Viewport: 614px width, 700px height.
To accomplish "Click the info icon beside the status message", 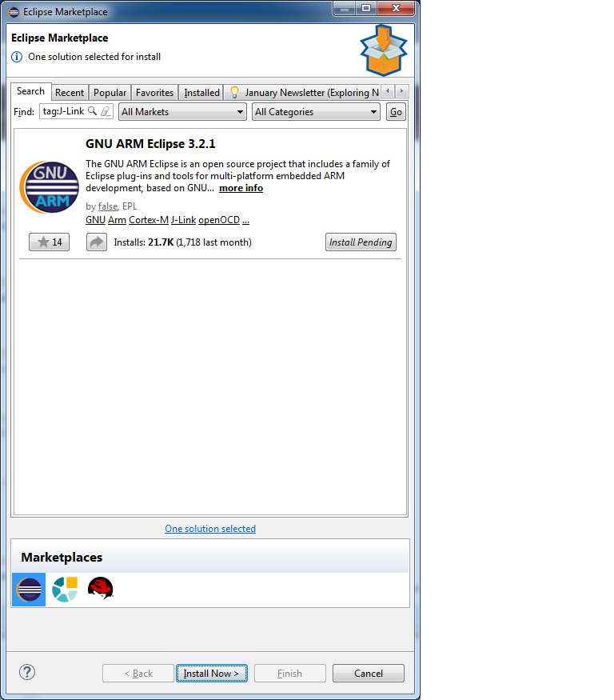I will coord(17,57).
